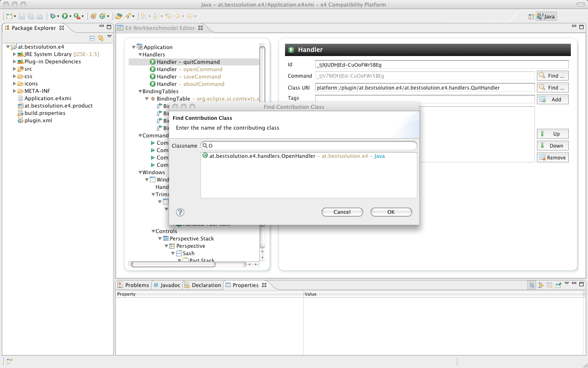Screen dimensions: 588x368
Task: Click the New Java Package icon
Action: pyautogui.click(x=93, y=16)
